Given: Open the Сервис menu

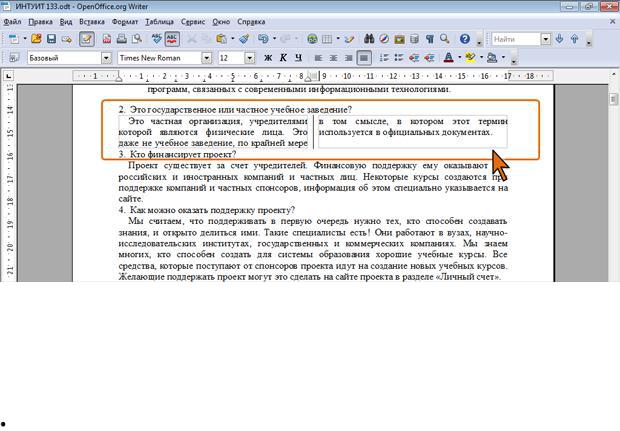Looking at the screenshot, I should click(x=193, y=22).
